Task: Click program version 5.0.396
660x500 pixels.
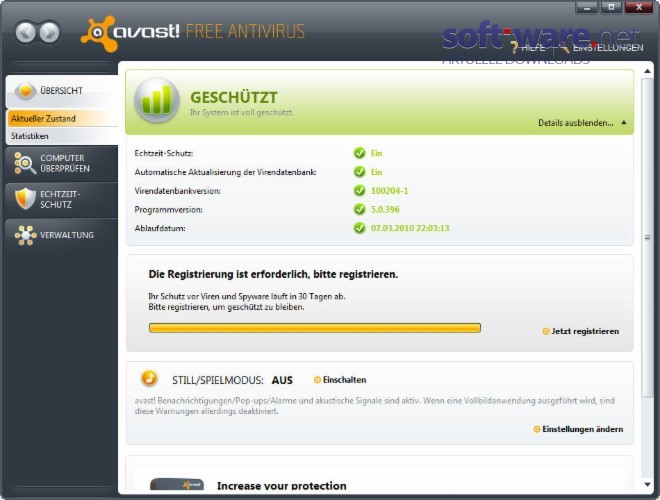Action: click(385, 209)
